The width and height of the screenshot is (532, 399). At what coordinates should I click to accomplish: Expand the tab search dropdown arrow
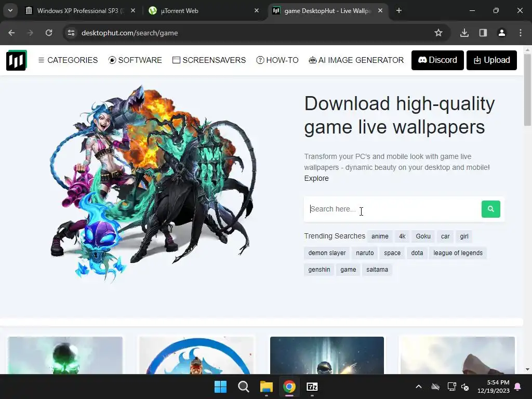pos(10,10)
